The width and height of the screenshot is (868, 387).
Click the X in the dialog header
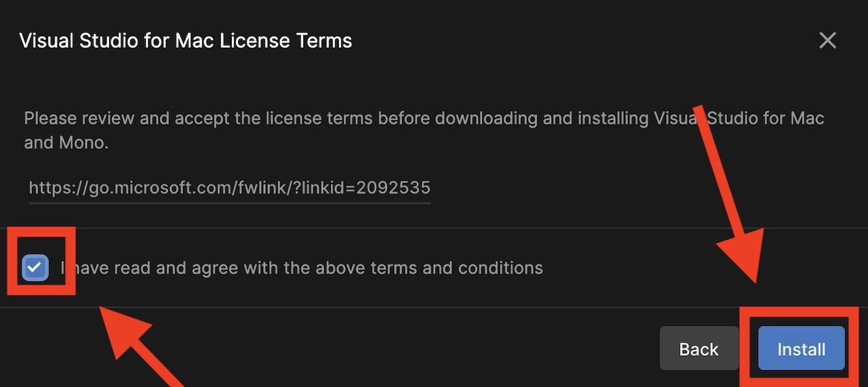click(x=827, y=41)
